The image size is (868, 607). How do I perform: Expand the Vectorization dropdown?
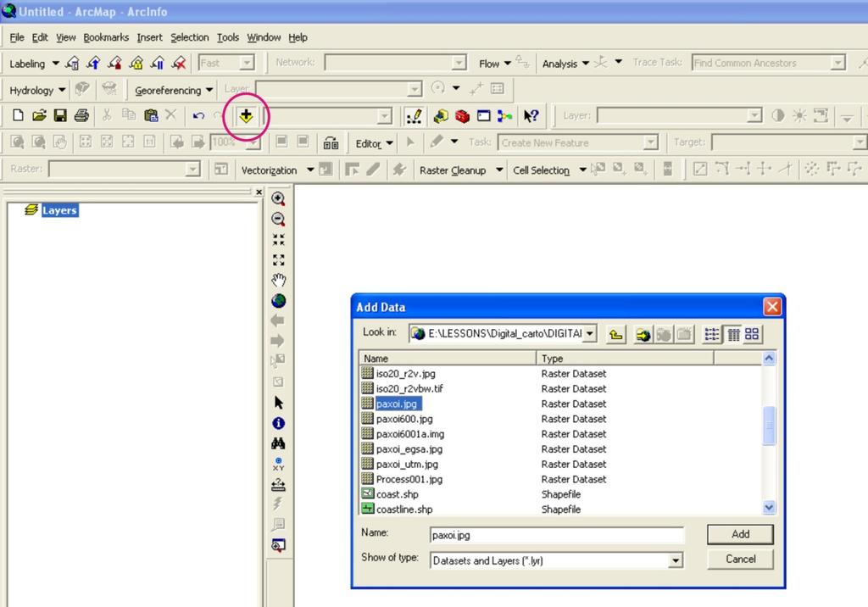click(277, 170)
